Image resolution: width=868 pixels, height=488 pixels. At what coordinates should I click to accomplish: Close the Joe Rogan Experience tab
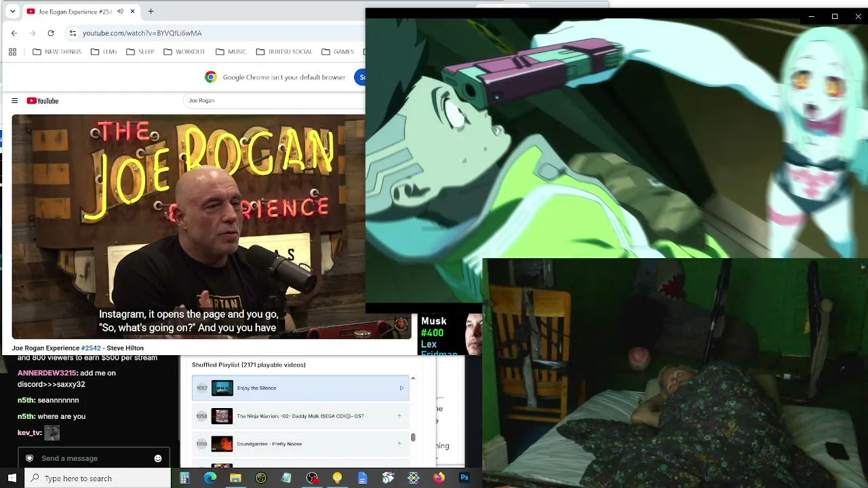click(133, 12)
